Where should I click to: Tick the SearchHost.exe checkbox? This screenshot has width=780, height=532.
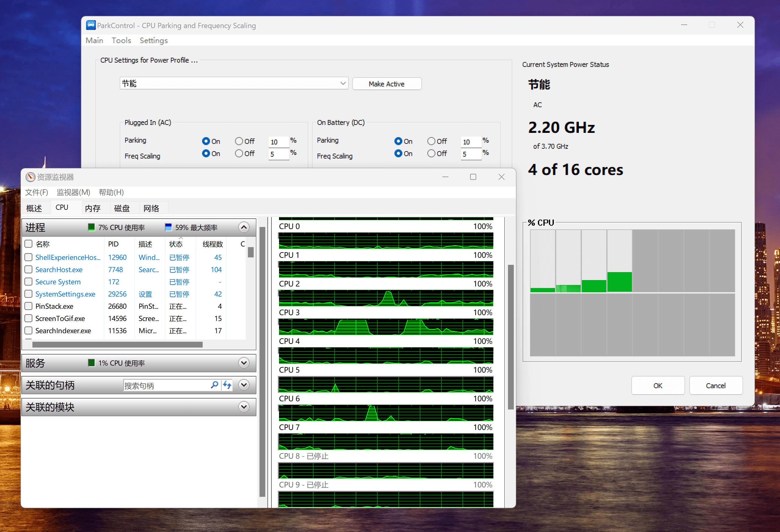[28, 270]
